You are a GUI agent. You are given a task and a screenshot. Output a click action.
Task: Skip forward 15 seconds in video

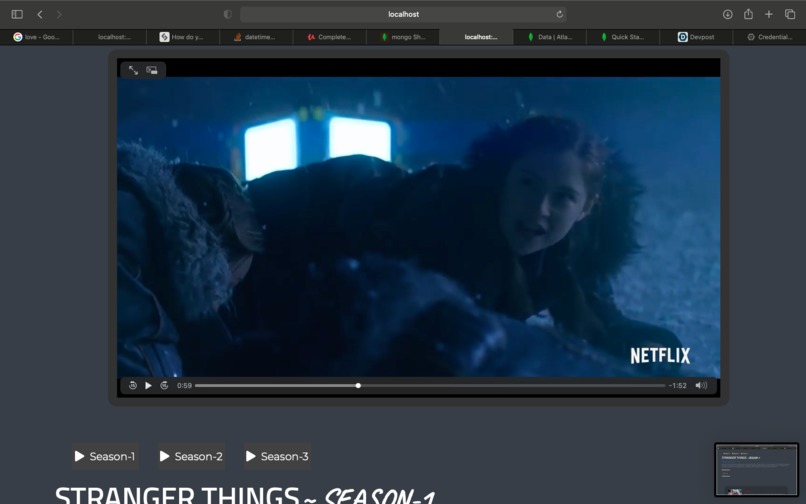pos(164,385)
